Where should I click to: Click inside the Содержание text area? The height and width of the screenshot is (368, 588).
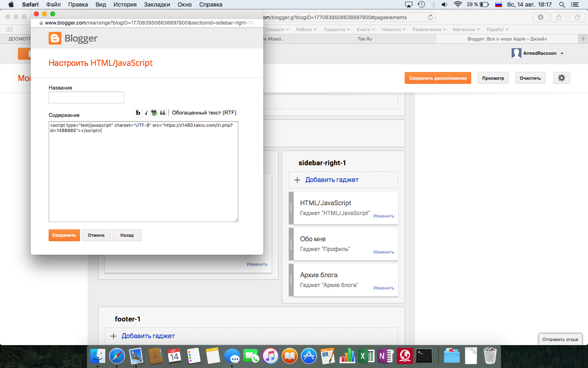click(143, 172)
